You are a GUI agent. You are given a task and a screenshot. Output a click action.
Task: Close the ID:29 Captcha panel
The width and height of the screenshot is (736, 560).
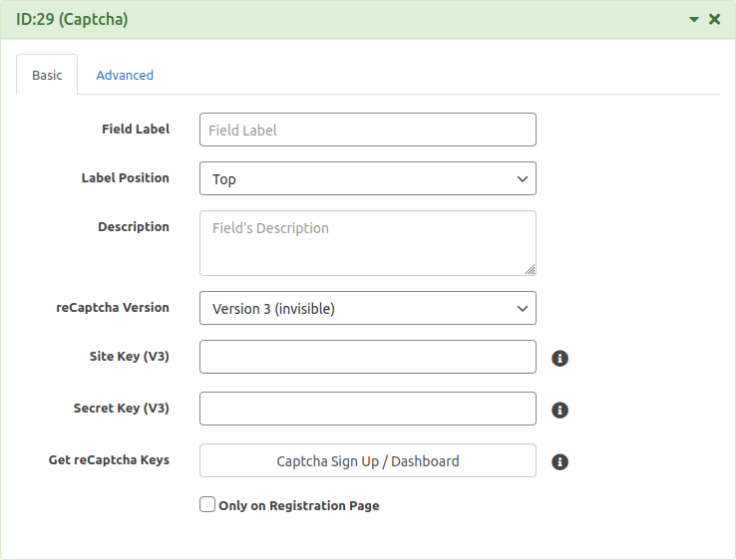point(714,19)
